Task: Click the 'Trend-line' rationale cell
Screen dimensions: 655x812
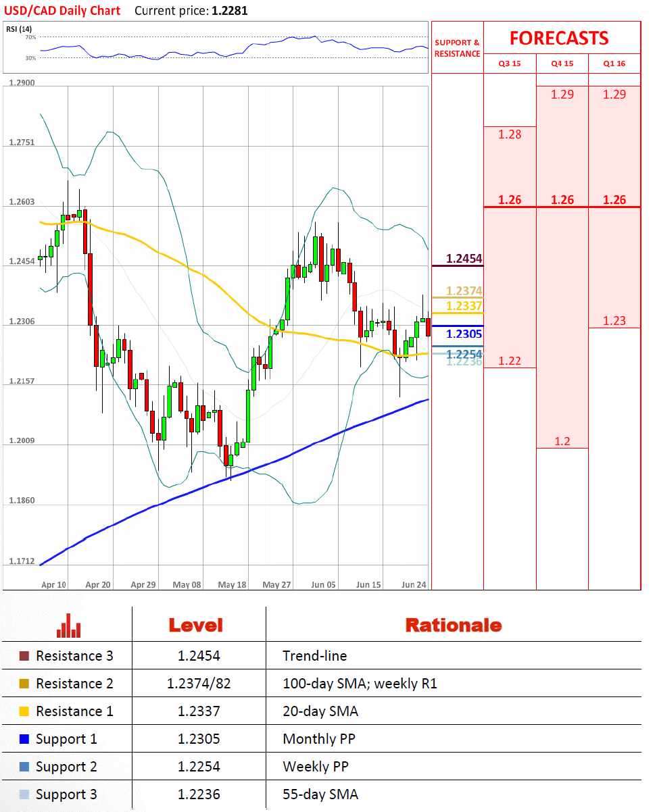Action: pyautogui.click(x=314, y=656)
